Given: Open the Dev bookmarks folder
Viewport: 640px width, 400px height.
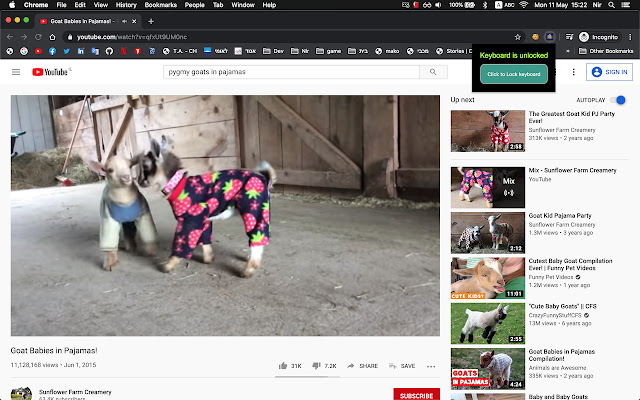Looking at the screenshot, I should 273,51.
